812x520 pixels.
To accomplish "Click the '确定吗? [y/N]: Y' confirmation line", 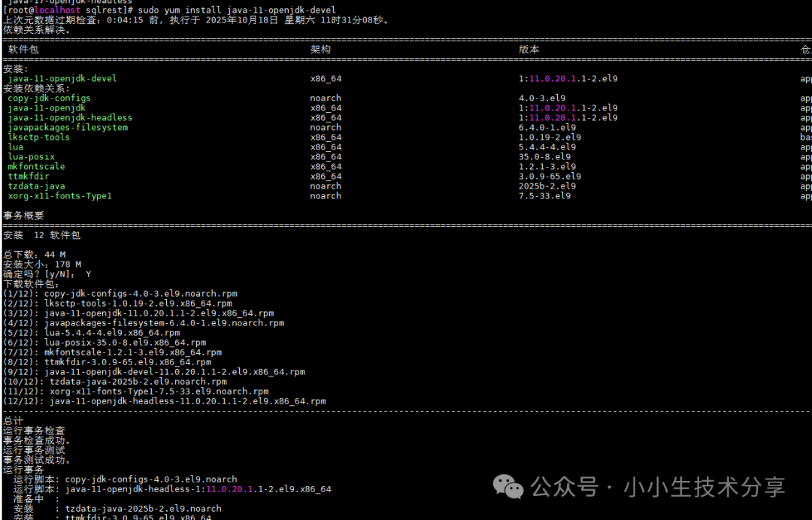I will click(47, 274).
